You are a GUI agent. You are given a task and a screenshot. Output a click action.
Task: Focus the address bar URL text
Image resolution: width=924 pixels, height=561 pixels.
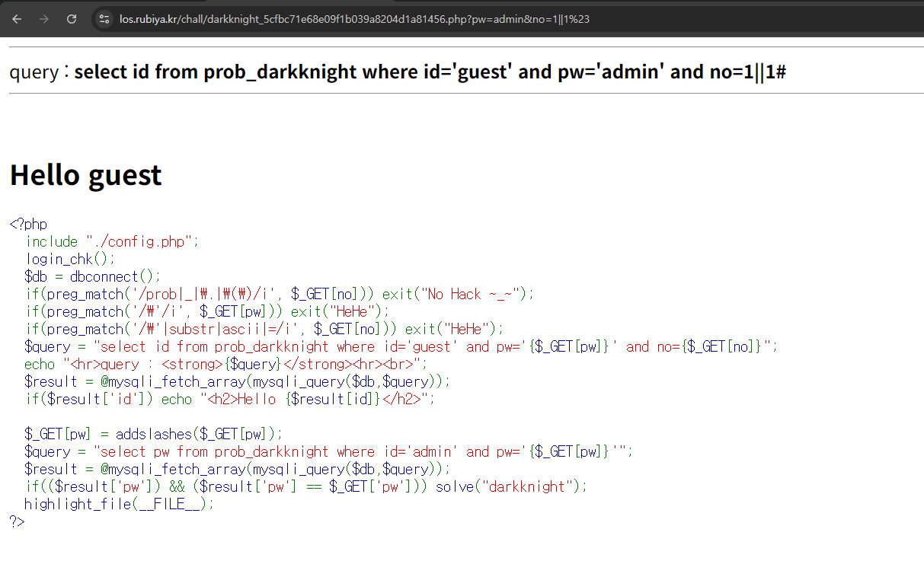pos(354,19)
